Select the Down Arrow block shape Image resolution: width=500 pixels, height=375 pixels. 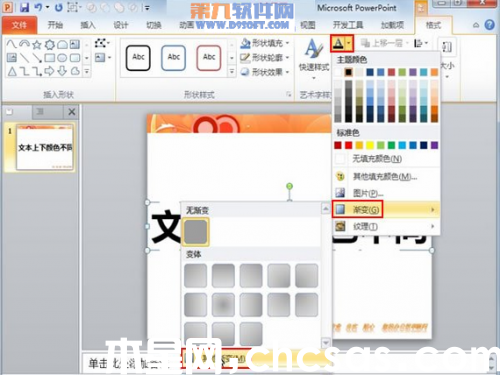62,71
